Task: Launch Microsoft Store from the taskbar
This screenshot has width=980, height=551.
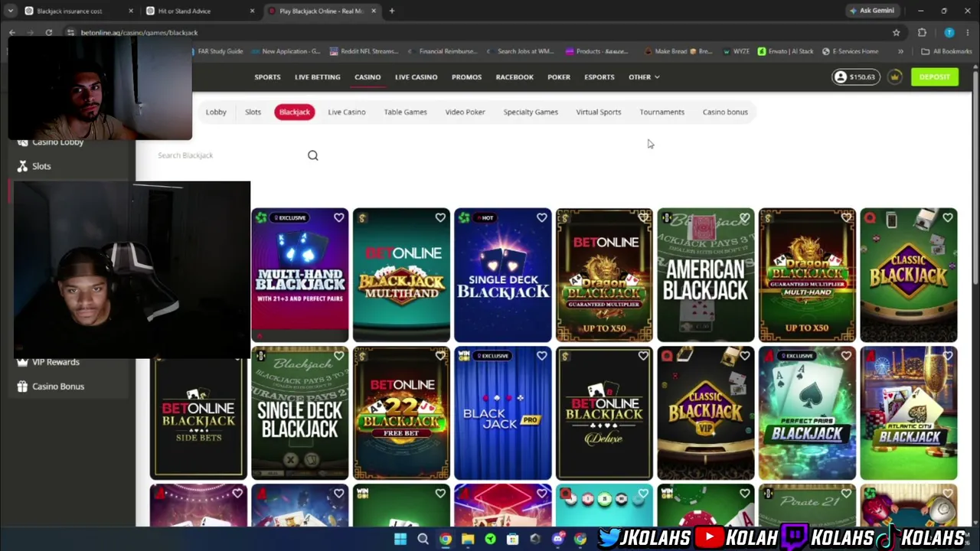Action: click(512, 540)
